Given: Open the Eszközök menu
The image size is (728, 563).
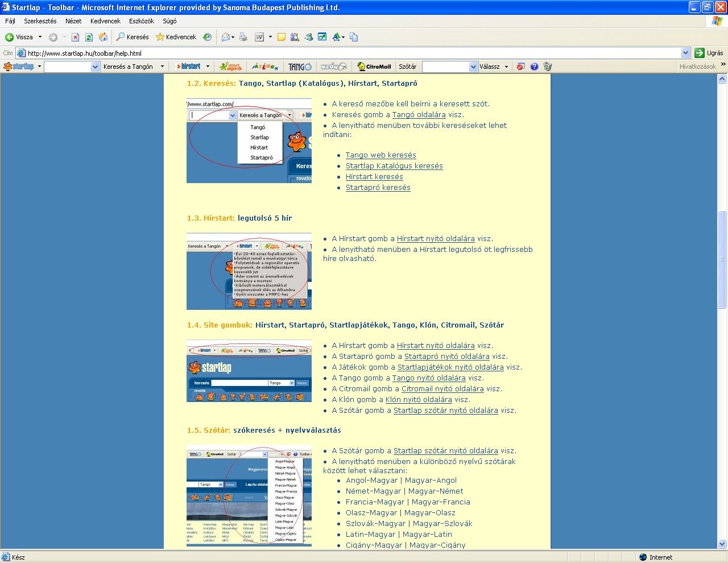Looking at the screenshot, I should (142, 21).
